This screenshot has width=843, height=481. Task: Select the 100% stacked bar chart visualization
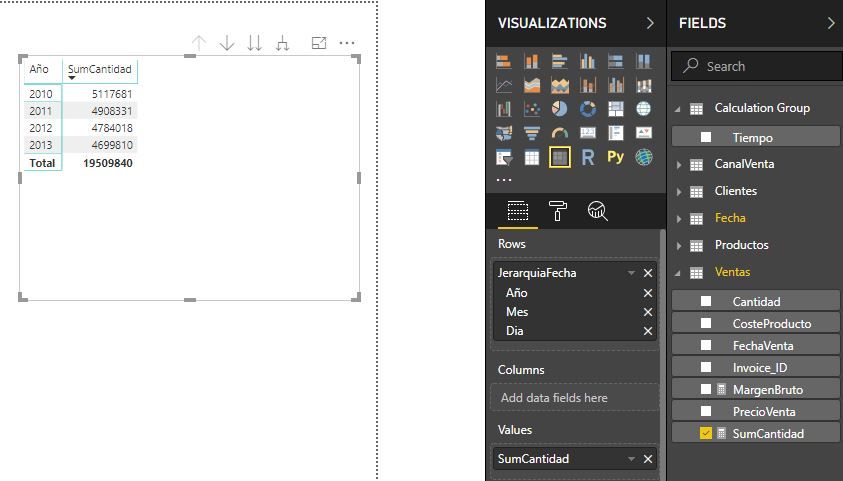(x=616, y=62)
